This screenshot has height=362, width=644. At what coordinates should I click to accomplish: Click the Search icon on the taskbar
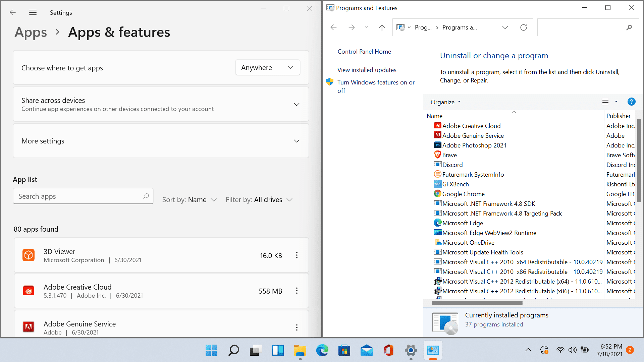[233, 351]
